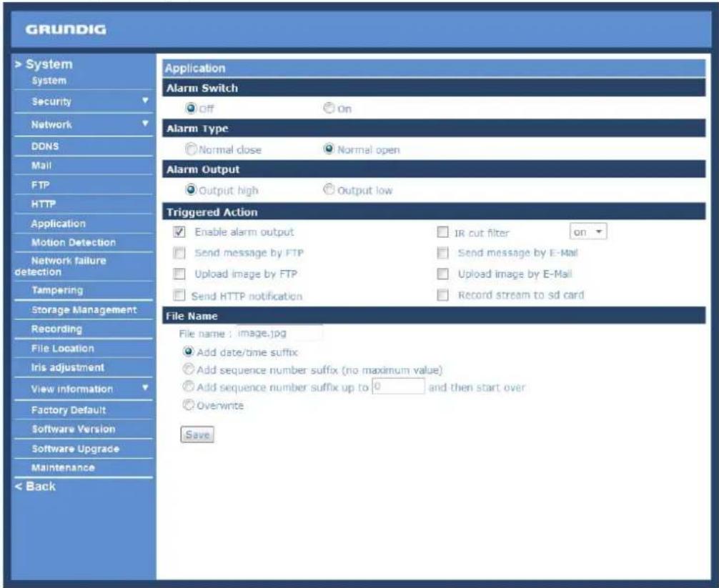Image resolution: width=719 pixels, height=588 pixels.
Task: Open the Security menu item
Action: coord(51,101)
